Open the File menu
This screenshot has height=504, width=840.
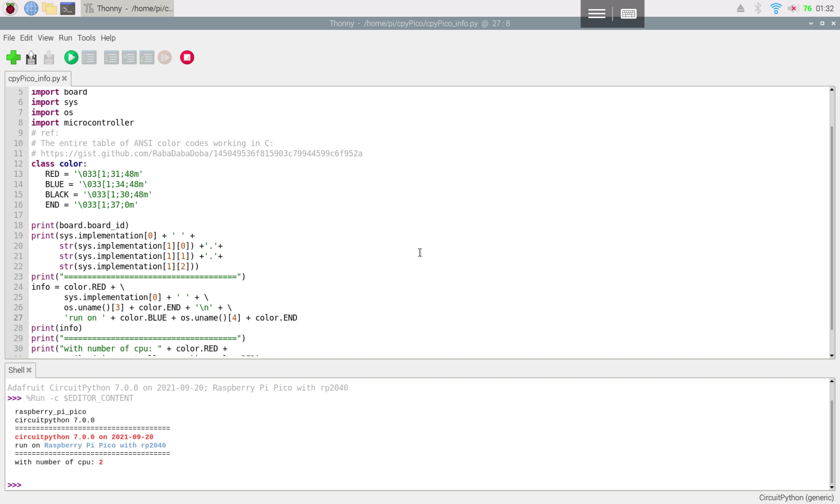tap(9, 38)
